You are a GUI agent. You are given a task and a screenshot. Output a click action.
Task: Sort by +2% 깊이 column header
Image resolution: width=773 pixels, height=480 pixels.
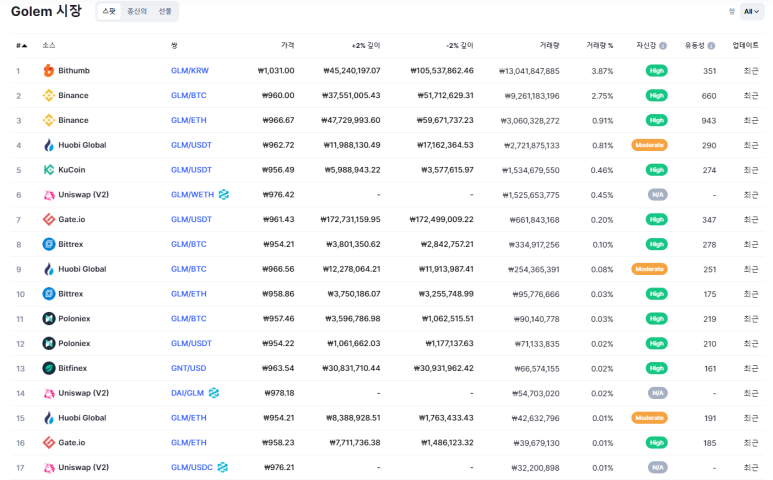coord(366,45)
